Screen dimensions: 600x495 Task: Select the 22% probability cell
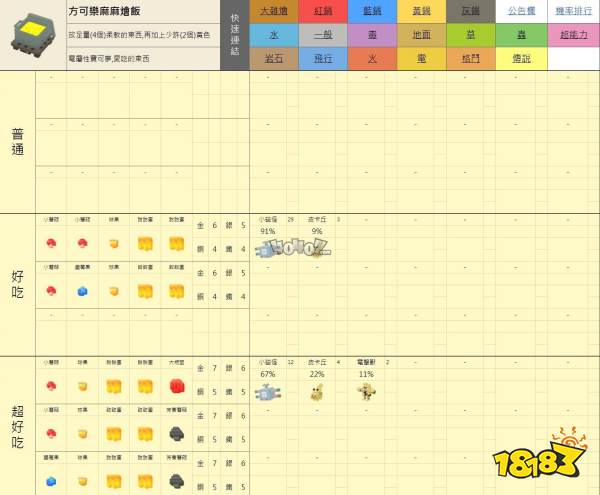coord(317,374)
